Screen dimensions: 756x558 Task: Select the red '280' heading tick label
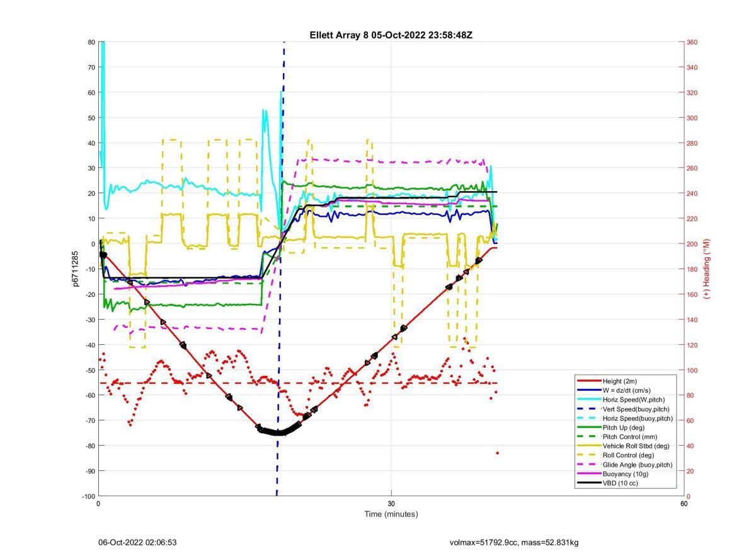coord(692,143)
